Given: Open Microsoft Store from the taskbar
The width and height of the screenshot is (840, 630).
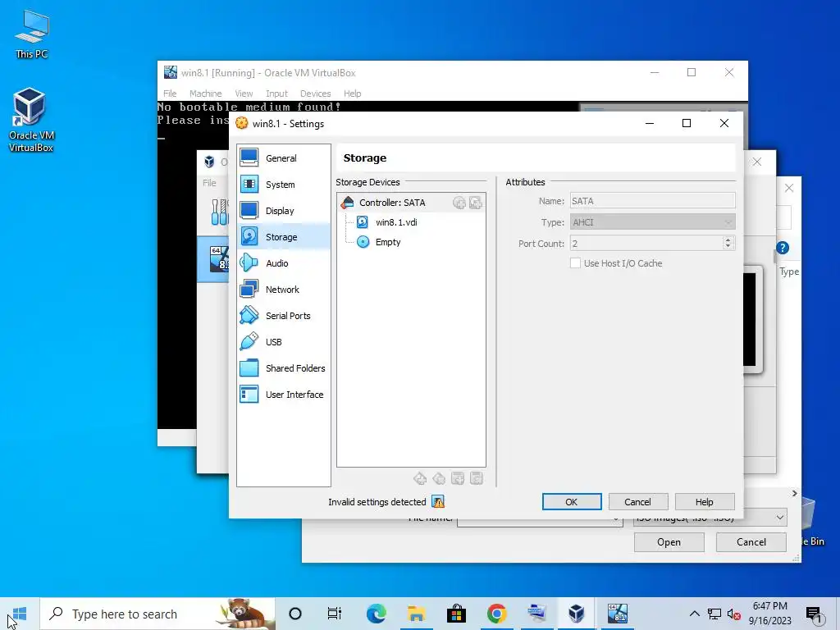Looking at the screenshot, I should coord(456,614).
